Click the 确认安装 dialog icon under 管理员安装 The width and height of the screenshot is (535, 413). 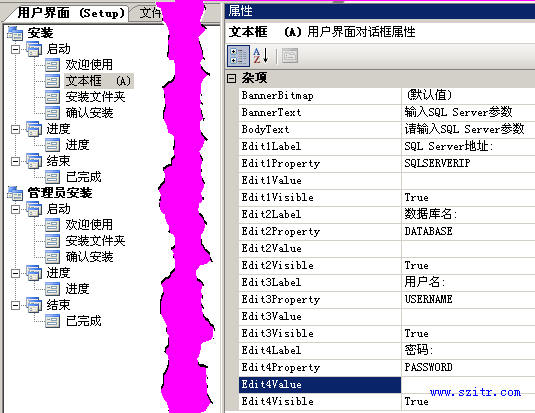(52, 257)
